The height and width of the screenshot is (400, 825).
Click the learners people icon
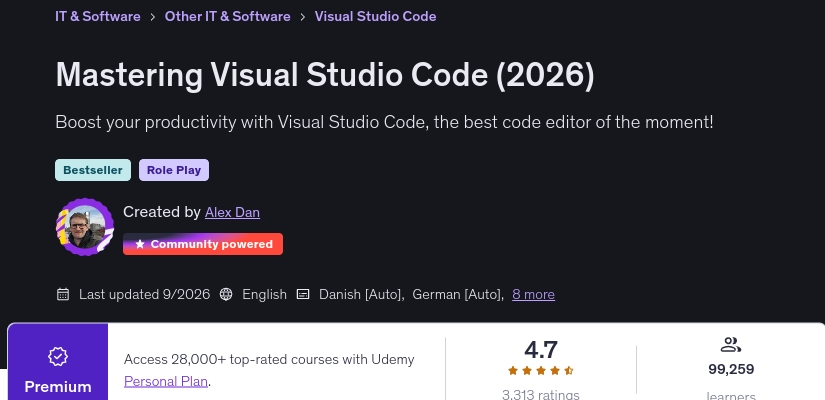click(731, 345)
